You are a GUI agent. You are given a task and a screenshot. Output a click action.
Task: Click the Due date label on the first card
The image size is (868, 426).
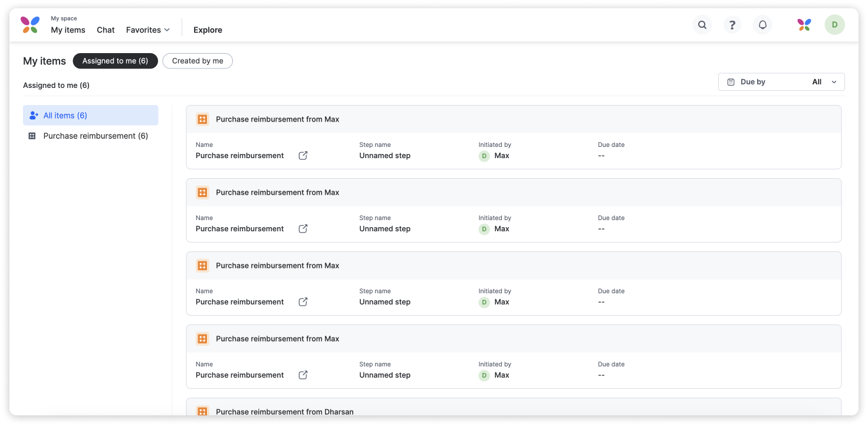611,145
